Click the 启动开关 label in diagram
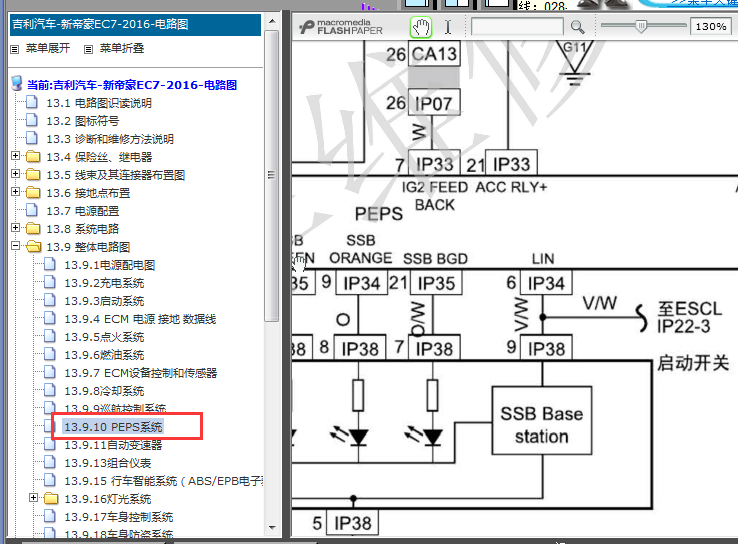Image resolution: width=738 pixels, height=544 pixels. tap(693, 363)
